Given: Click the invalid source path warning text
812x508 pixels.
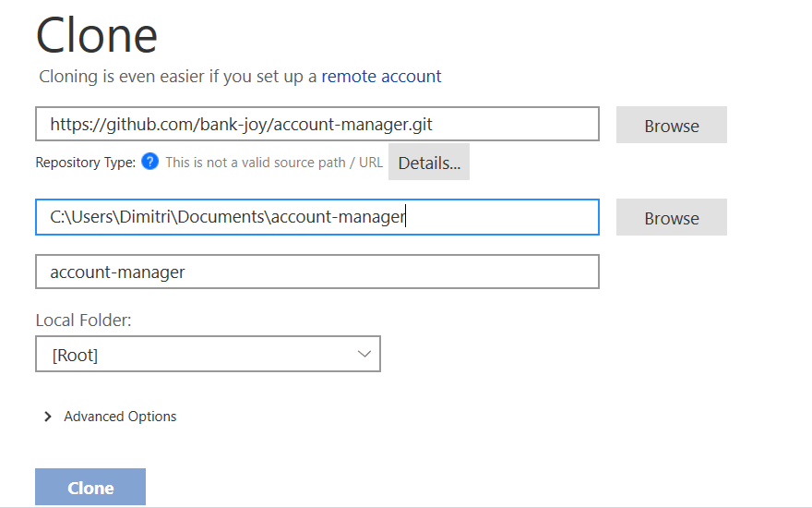Looking at the screenshot, I should pyautogui.click(x=274, y=163).
